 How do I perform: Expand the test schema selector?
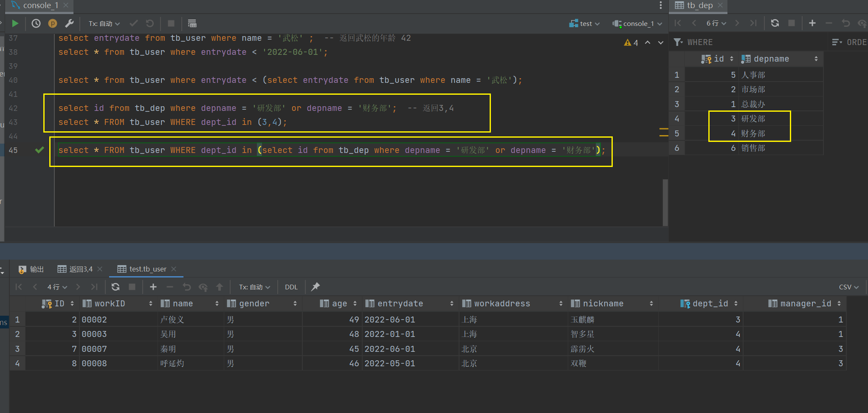pos(585,24)
